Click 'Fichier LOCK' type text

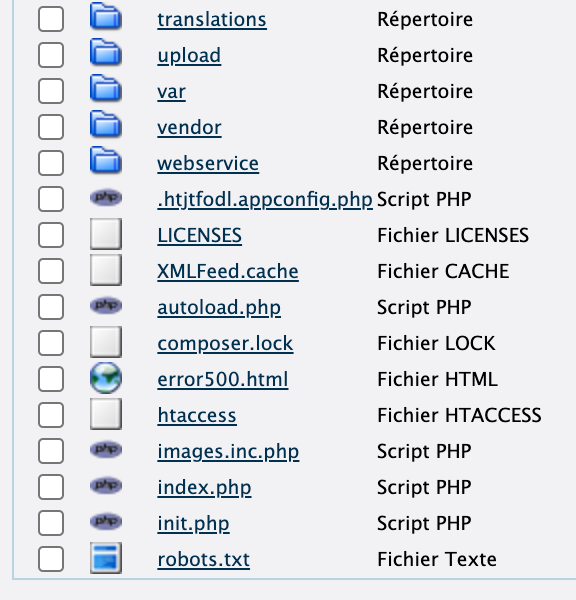pyautogui.click(x=436, y=343)
